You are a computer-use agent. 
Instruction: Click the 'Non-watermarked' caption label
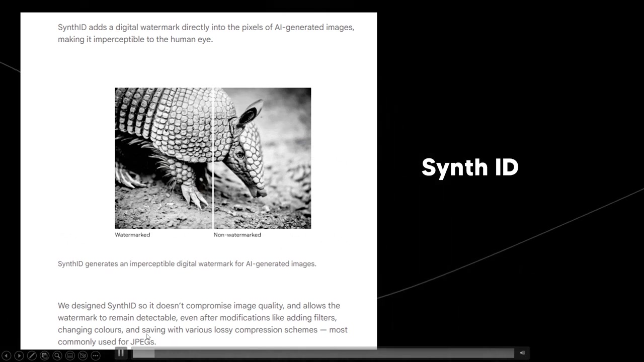(237, 235)
